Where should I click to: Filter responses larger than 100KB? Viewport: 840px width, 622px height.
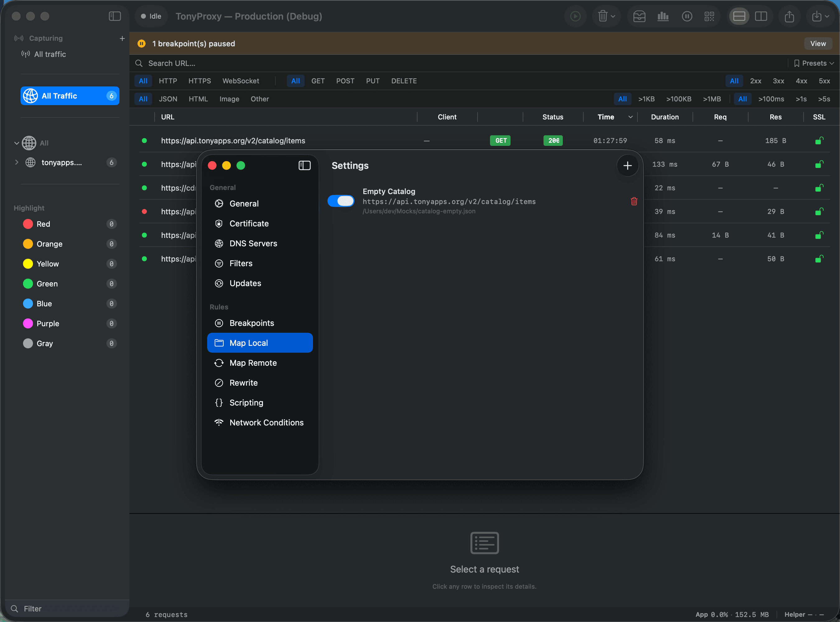point(679,99)
